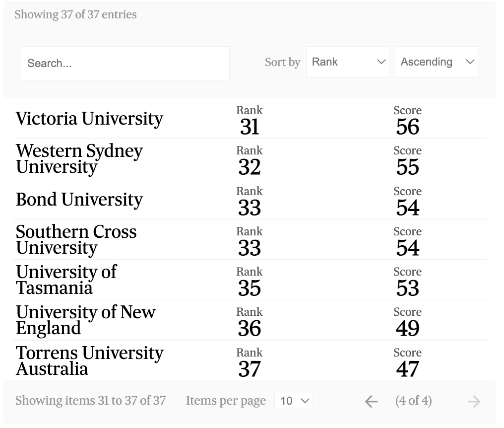Click Torrens University Australia entry
Image resolution: width=504 pixels, height=428 pixels.
pyautogui.click(x=89, y=360)
